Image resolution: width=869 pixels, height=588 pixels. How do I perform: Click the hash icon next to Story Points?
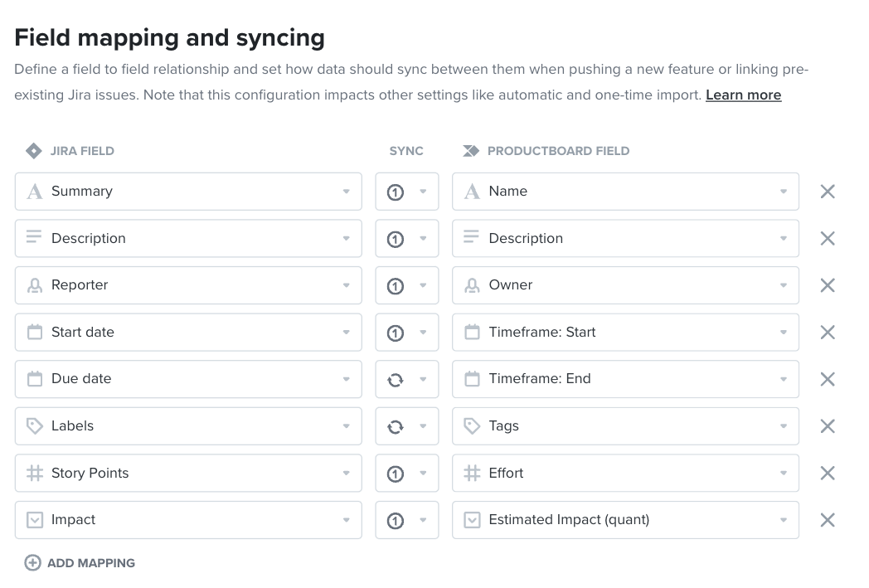34,473
